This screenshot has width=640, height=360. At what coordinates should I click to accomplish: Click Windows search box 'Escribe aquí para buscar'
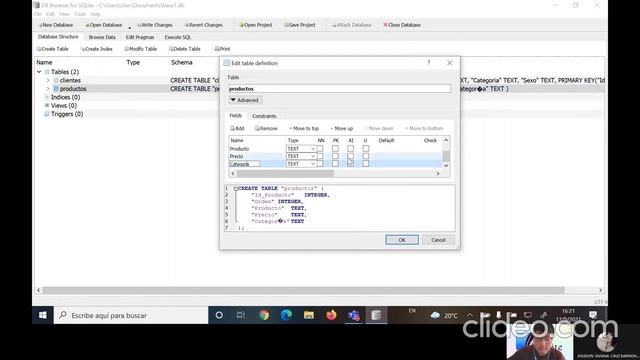point(131,315)
